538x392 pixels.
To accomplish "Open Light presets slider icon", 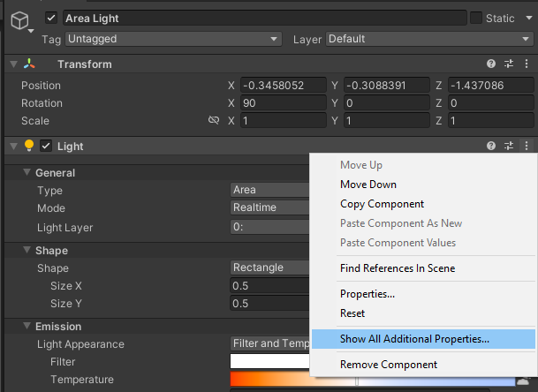I will tap(509, 146).
